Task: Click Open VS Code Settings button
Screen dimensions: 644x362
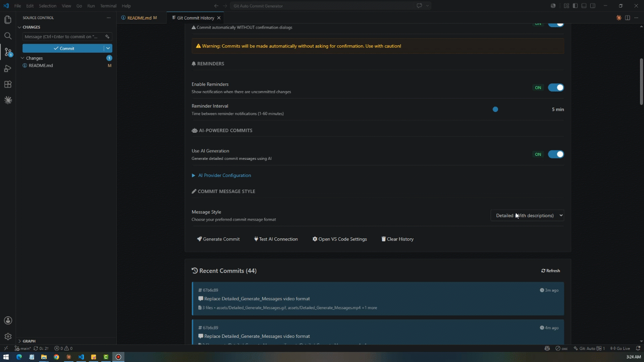Action: pos(340,239)
